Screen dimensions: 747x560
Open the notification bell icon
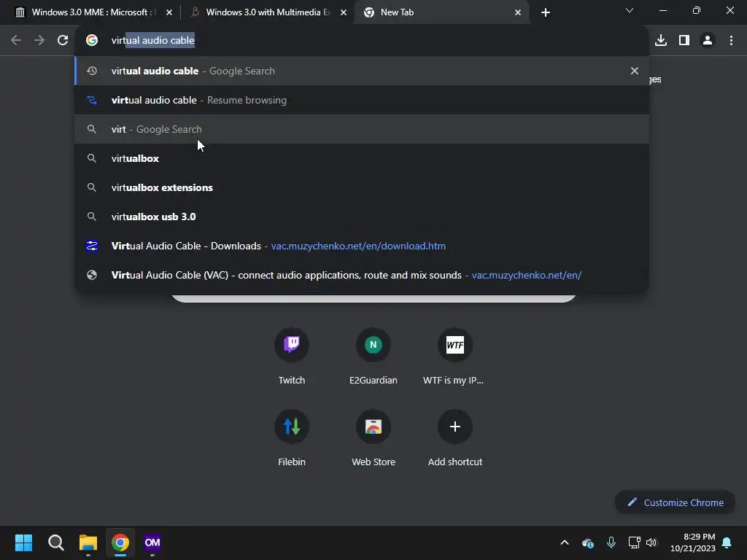(x=727, y=542)
